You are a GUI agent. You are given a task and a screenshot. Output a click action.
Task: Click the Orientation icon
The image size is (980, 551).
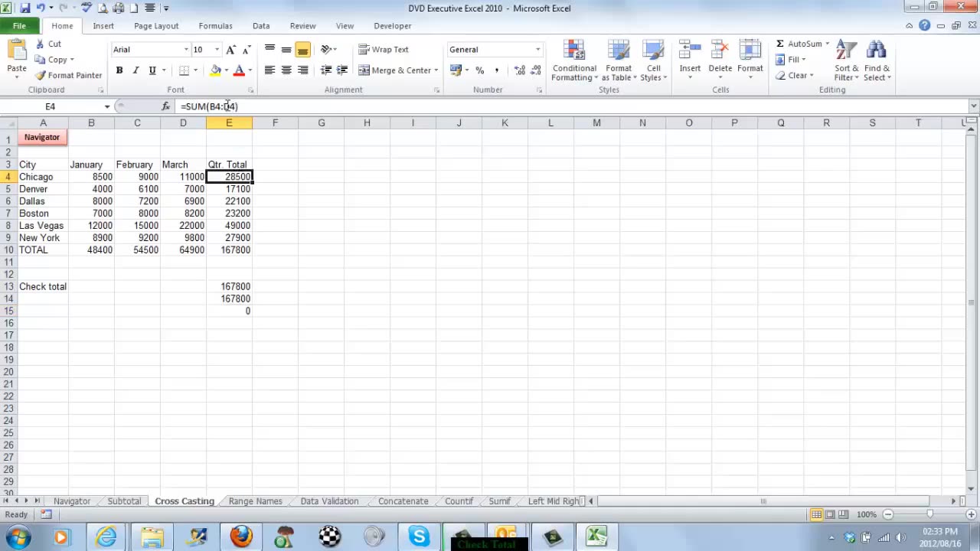(x=327, y=50)
